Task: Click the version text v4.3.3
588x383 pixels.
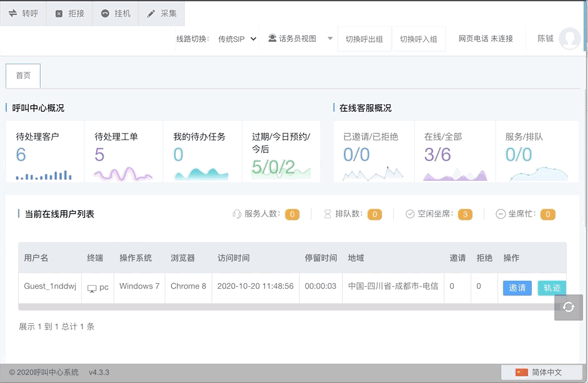Action: [99, 372]
